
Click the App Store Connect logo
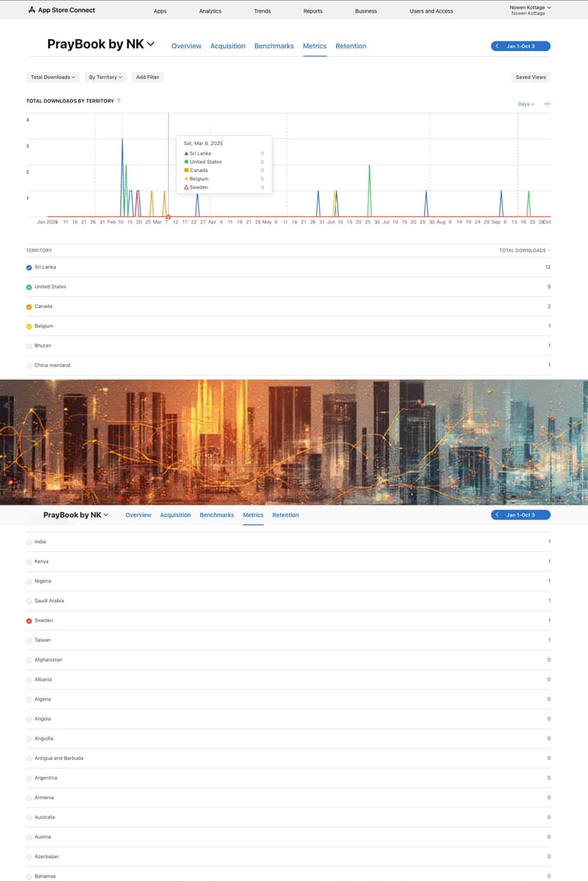(61, 10)
